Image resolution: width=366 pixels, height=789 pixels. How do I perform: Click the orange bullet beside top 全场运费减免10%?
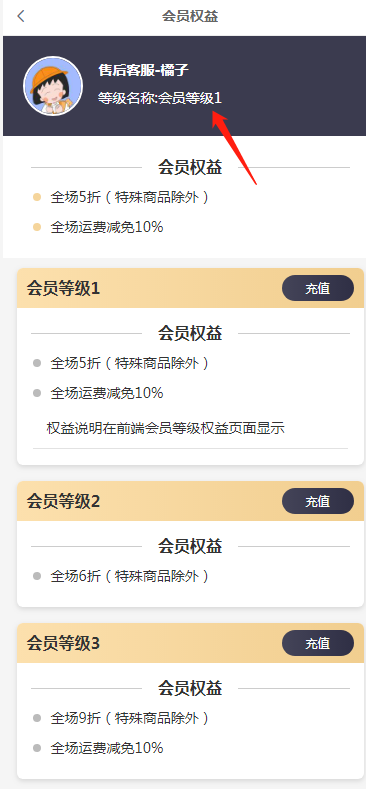pyautogui.click(x=37, y=227)
